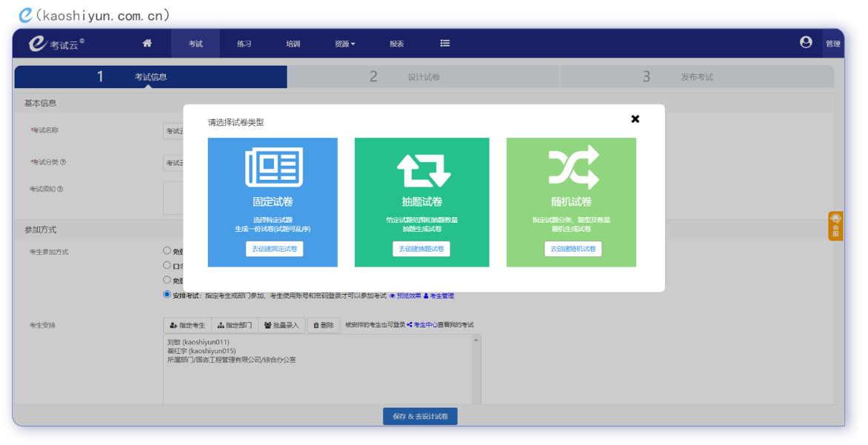Screen dimensions: 868x445
Task: Click the retweet icon for 抽题试卷
Action: coord(423,170)
